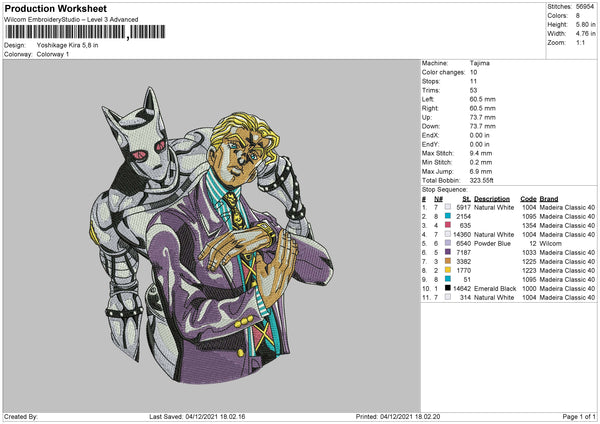Click the 'St.' column header
The height and width of the screenshot is (424, 600).
(466, 199)
